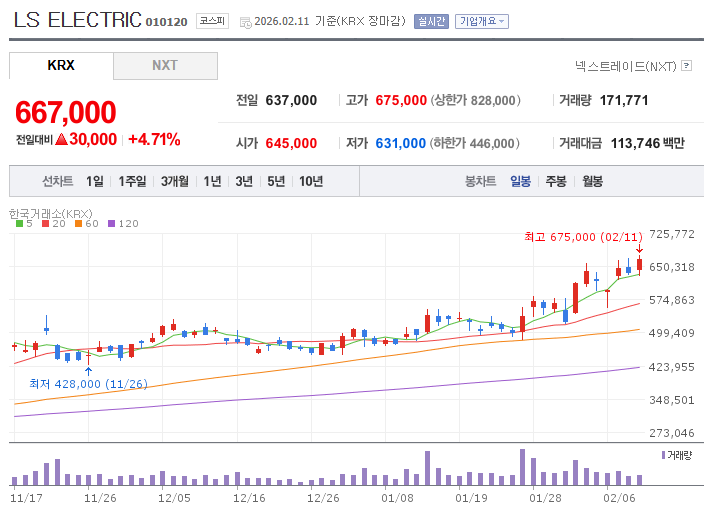Click the 한국거래소(KRX) chart caption
Image resolution: width=704 pixels, height=512 pixels.
51,214
